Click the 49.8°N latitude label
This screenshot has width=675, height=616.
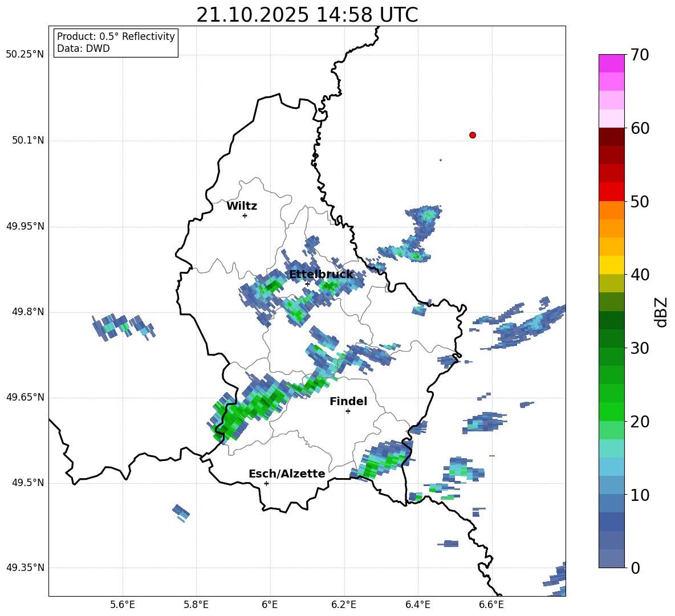(29, 312)
